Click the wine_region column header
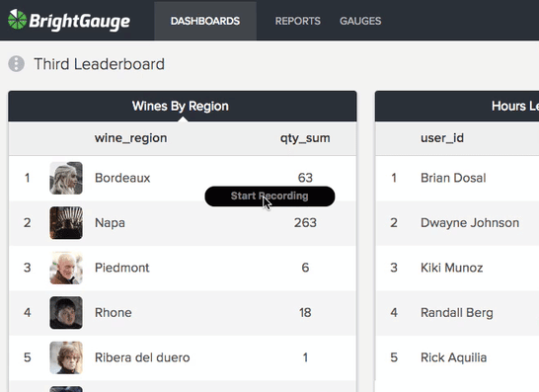This screenshot has width=539, height=392. [130, 138]
